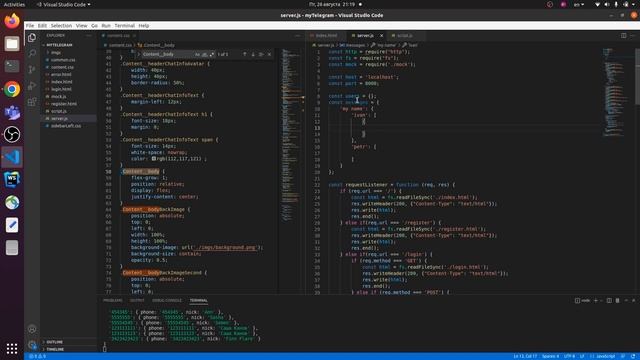Go to previous find match
Image resolution: width=640 pixels, height=360 pixels.
(244, 54)
